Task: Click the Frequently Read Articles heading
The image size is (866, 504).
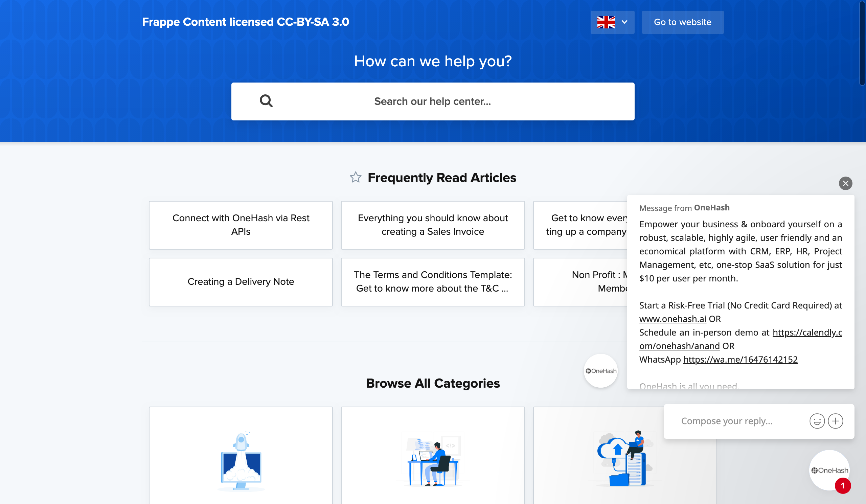Action: 441,178
